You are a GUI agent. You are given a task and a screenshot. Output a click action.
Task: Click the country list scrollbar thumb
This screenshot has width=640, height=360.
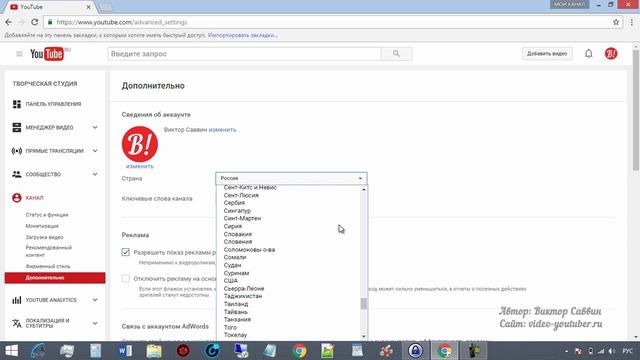(x=364, y=304)
